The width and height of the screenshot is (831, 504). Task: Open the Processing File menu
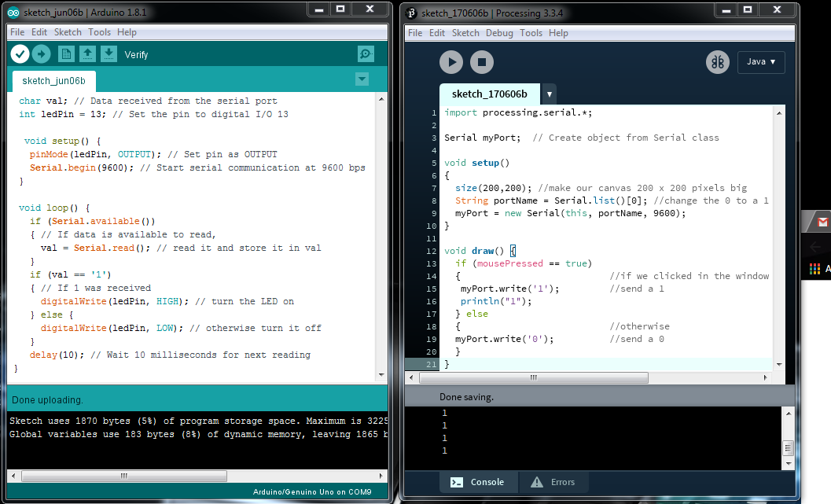tap(415, 33)
